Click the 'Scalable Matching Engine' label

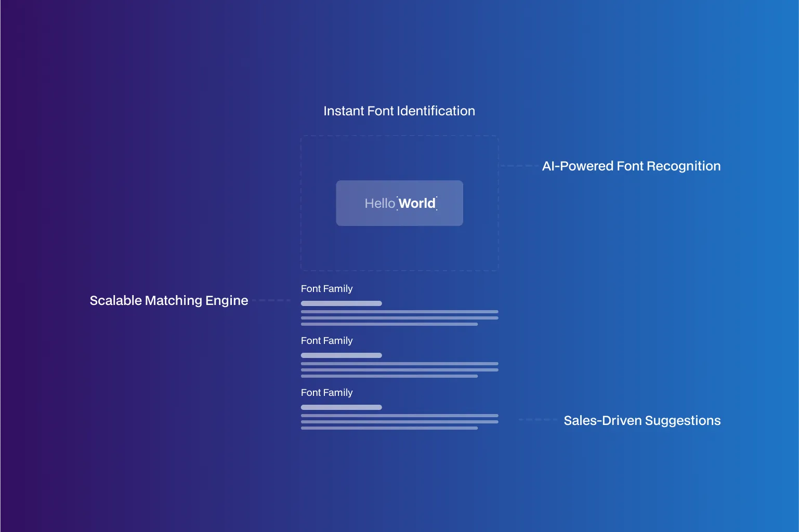tap(169, 301)
